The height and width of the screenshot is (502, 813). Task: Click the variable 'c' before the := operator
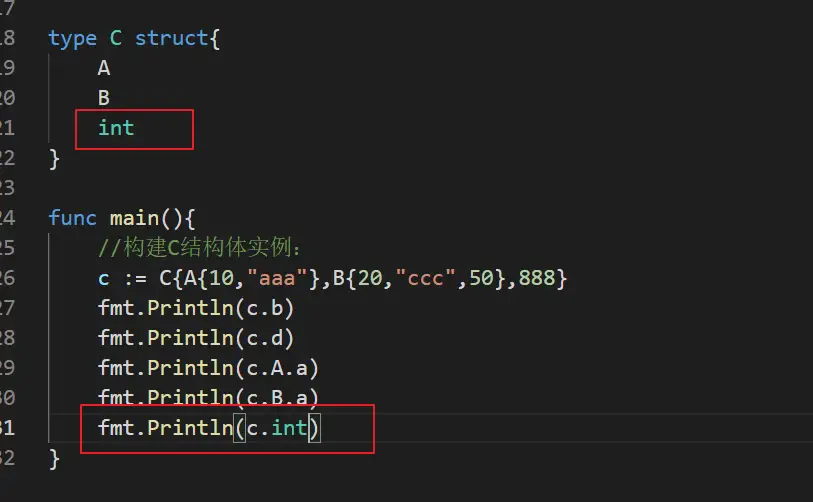click(104, 278)
